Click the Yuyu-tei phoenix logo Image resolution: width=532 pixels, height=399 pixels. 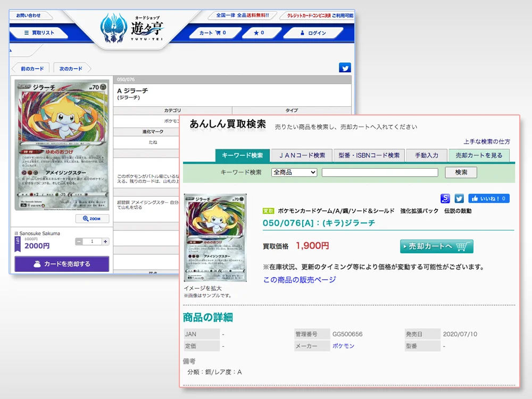pyautogui.click(x=132, y=28)
